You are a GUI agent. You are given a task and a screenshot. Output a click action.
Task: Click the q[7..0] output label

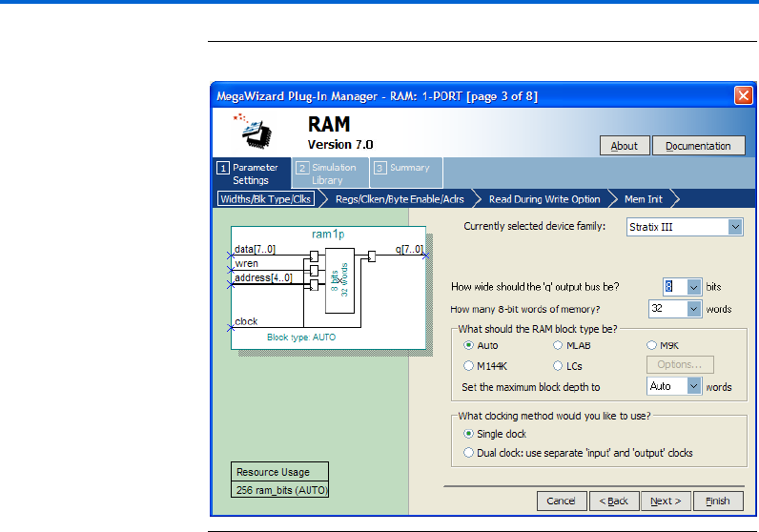tap(409, 249)
